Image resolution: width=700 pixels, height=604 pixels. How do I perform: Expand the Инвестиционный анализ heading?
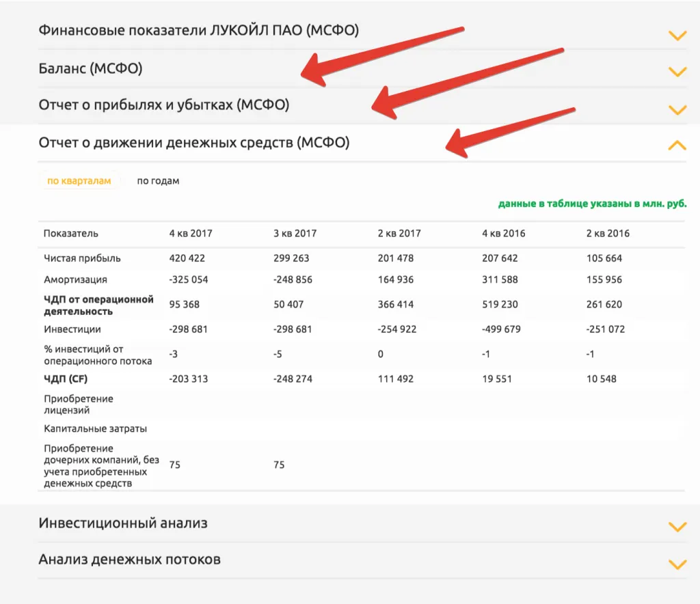pyautogui.click(x=123, y=523)
